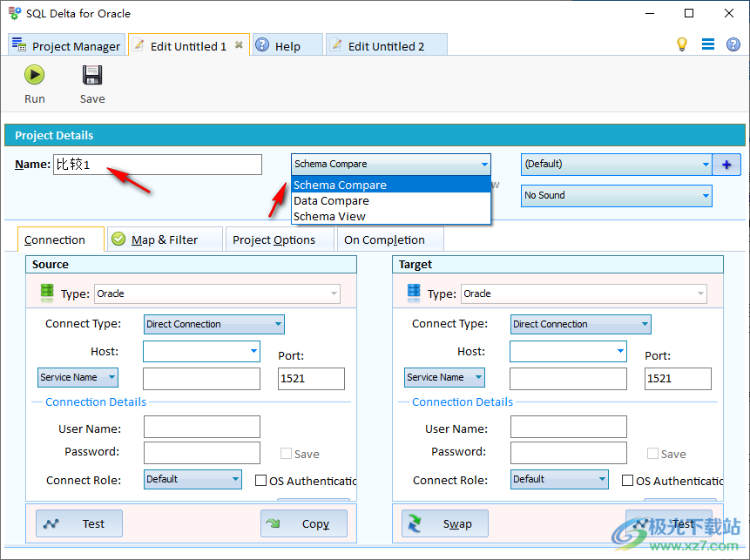The image size is (750, 560).
Task: Click the Target Test button
Action: 669,523
